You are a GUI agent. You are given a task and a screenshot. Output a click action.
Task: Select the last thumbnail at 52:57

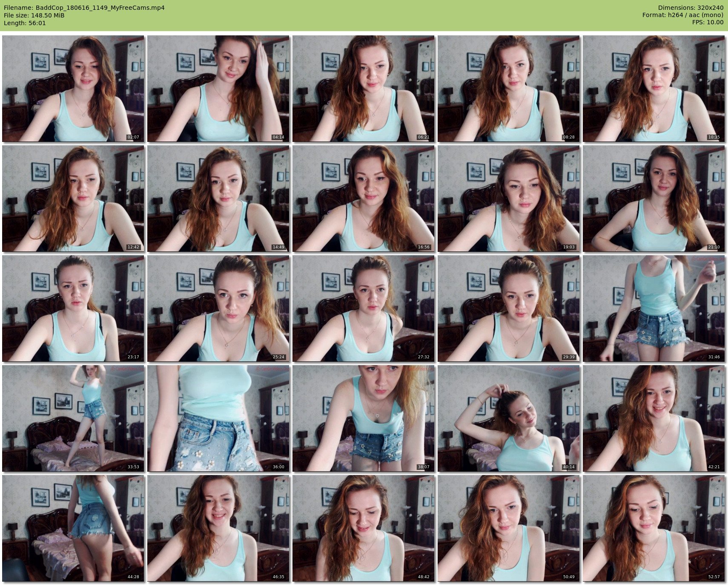pos(653,528)
